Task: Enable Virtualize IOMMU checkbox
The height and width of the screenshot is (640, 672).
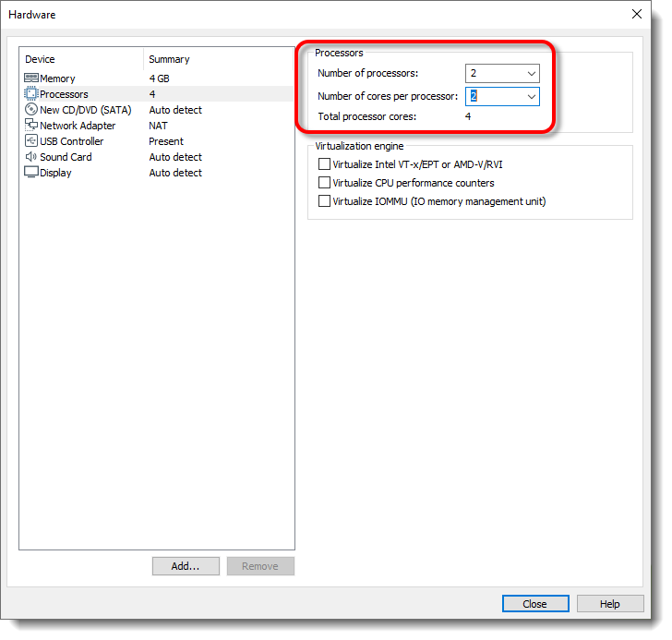Action: (324, 201)
